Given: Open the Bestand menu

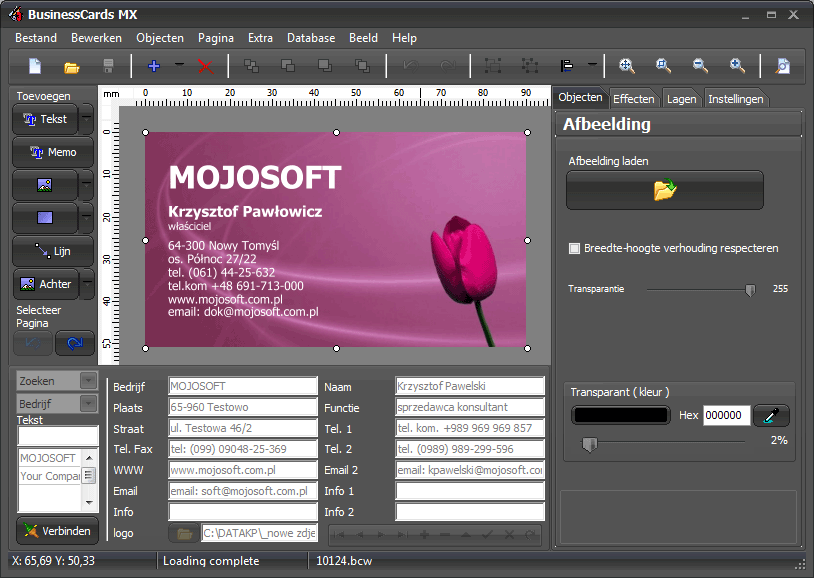Looking at the screenshot, I should click(x=36, y=38).
